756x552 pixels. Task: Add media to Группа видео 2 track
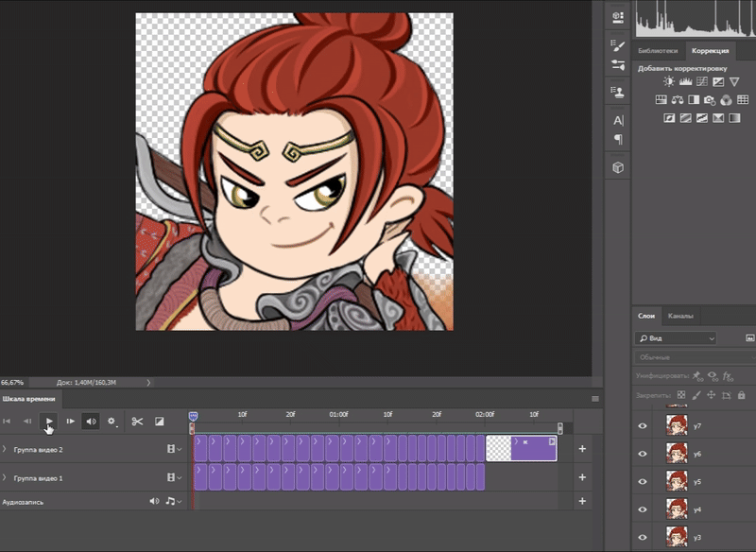582,449
